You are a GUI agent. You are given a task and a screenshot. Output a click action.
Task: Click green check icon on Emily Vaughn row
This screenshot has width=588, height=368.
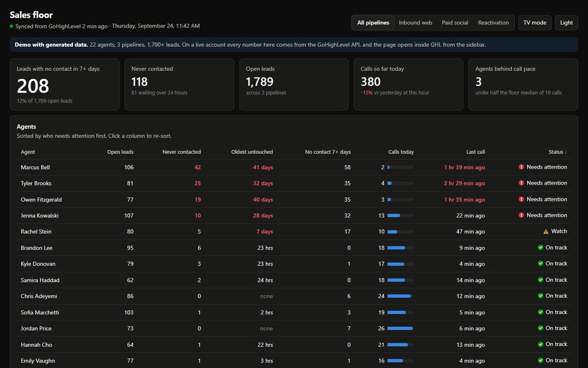540,360
